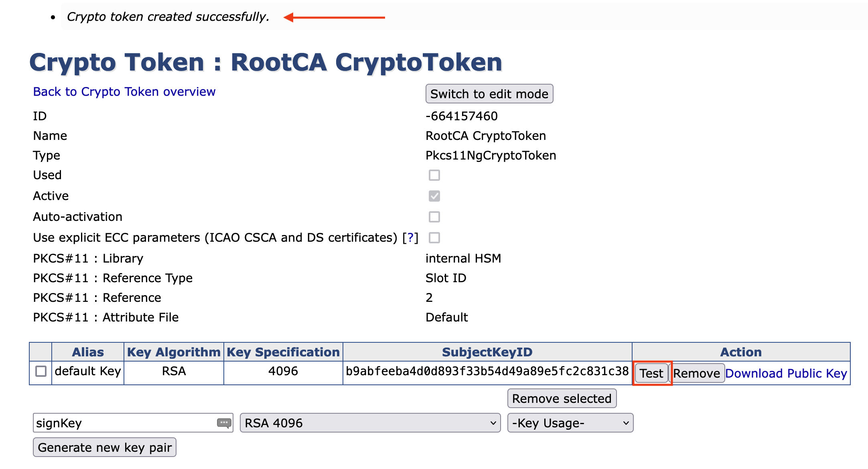Switch to edit mode
868x469 pixels.
(489, 94)
